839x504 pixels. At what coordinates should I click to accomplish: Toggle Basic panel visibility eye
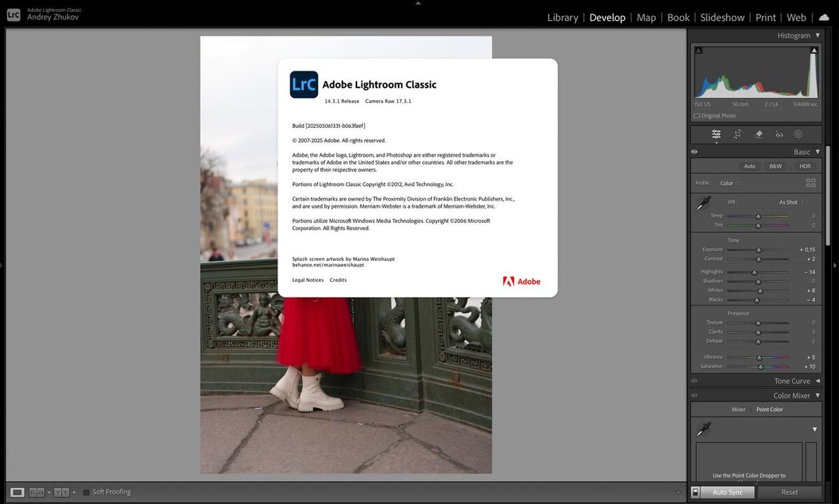[694, 152]
